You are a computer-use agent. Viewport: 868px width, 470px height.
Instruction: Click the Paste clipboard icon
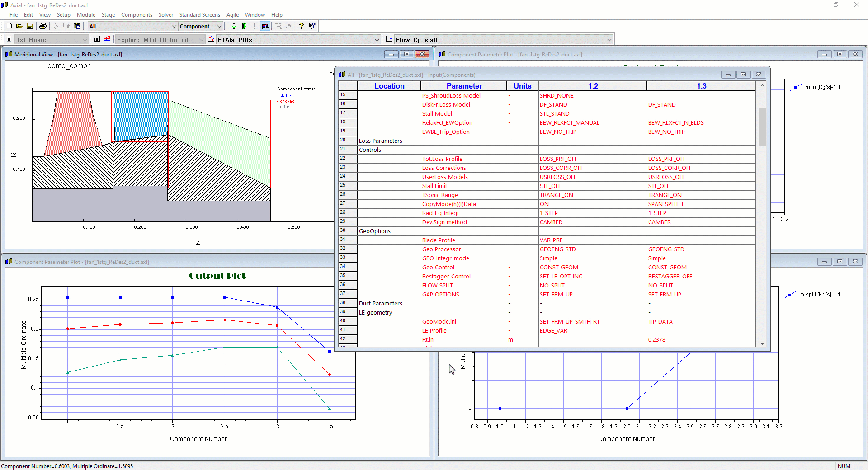77,26
